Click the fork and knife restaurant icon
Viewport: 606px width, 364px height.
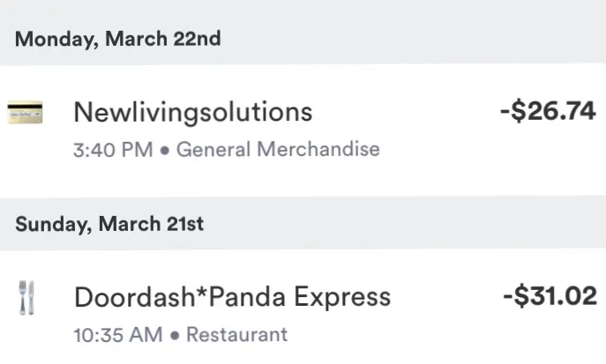point(26,298)
